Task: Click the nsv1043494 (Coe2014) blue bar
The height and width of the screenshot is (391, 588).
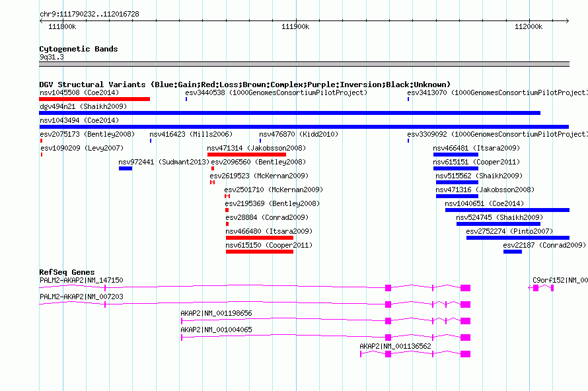Action: click(304, 127)
